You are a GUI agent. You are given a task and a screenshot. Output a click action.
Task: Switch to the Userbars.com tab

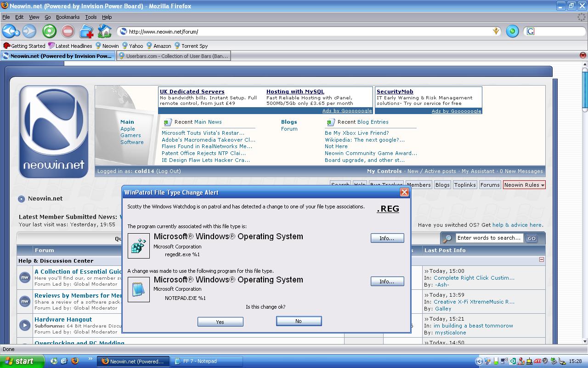(173, 56)
